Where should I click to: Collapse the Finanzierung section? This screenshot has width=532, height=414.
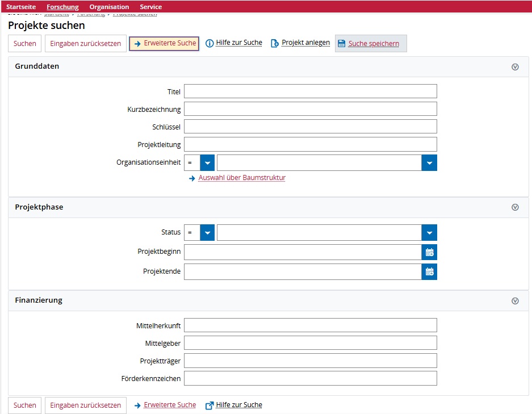click(x=515, y=301)
